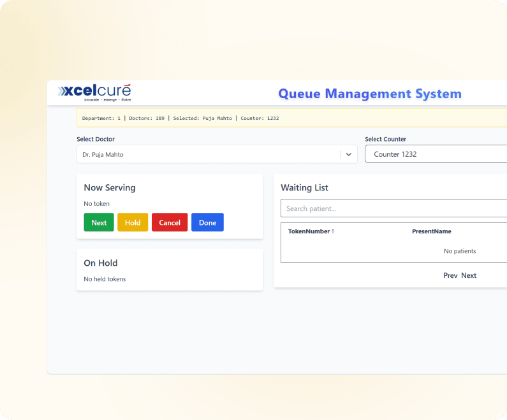This screenshot has width=507, height=420.
Task: Click the No held tokens text
Action: [x=105, y=279]
